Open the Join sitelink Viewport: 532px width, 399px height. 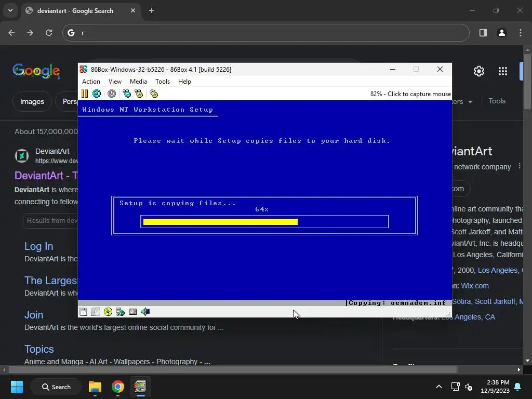coord(34,315)
